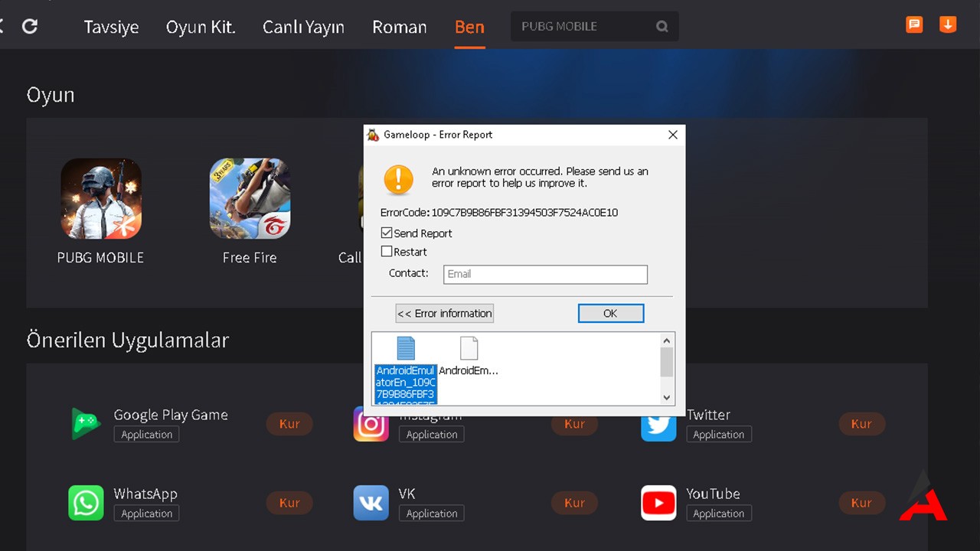Click the WhatsApp app icon
This screenshot has width=980, height=551.
coord(86,503)
